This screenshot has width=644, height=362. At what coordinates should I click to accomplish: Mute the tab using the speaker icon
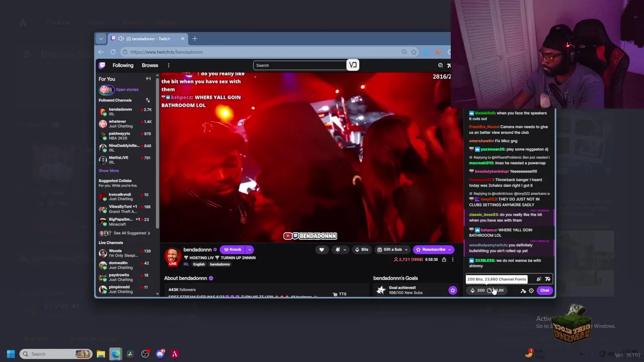click(x=121, y=39)
